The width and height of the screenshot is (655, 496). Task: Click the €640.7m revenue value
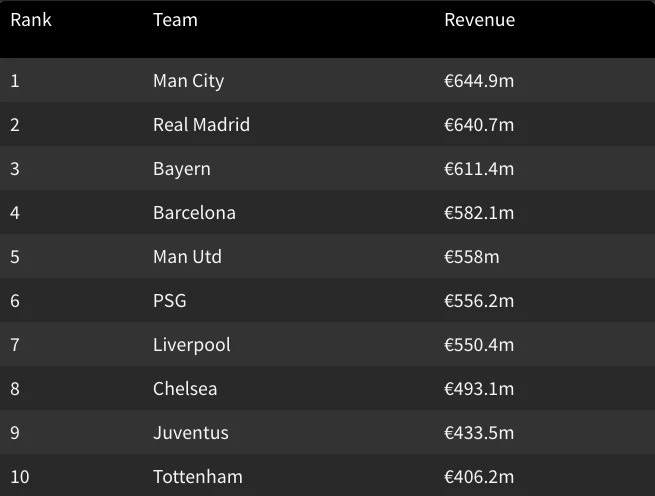[x=479, y=125]
